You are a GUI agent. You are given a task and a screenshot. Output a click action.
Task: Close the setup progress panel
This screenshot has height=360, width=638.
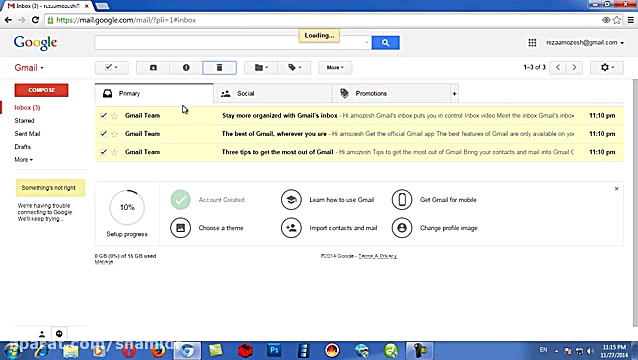pos(616,188)
